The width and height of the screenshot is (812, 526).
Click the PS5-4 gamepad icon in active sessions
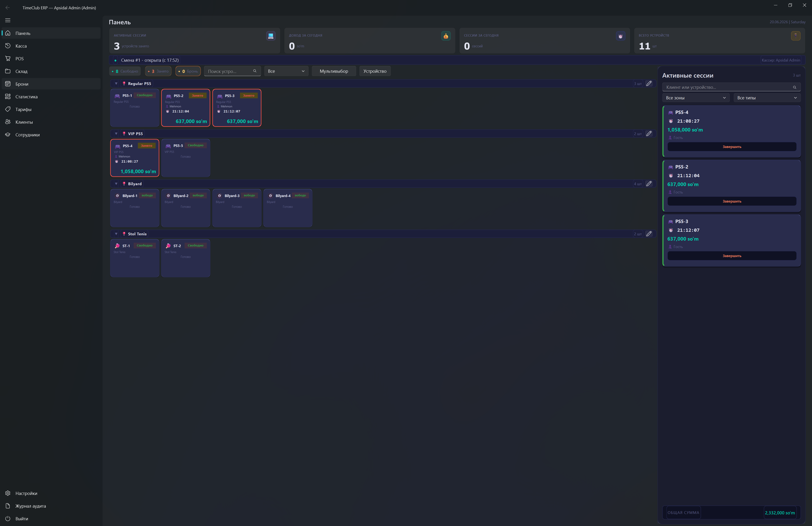pos(670,112)
